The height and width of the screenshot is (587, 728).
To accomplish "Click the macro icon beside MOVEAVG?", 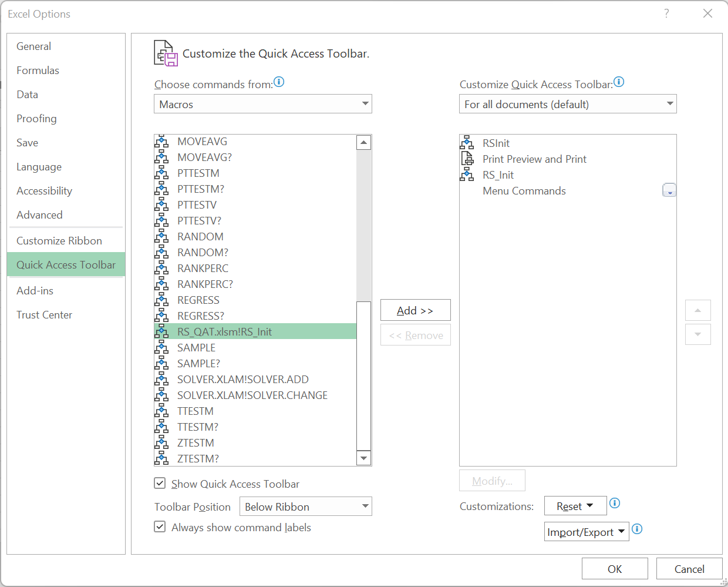I will (161, 157).
